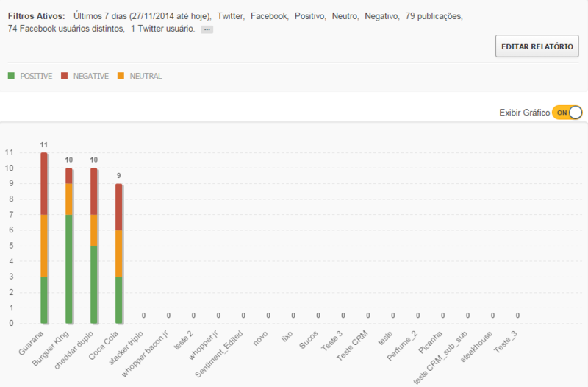Click the green Positive legend swatch
Screen dimensions: 588x387
pos(11,76)
